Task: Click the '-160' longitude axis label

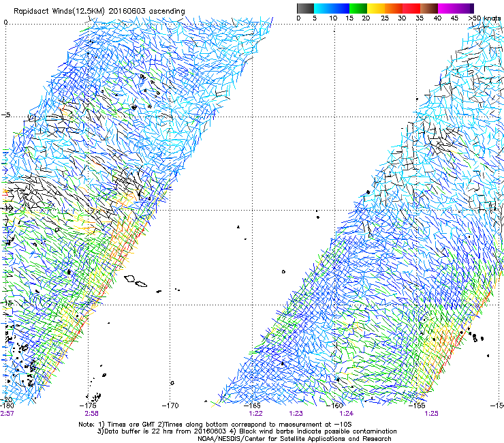Action: point(334,406)
